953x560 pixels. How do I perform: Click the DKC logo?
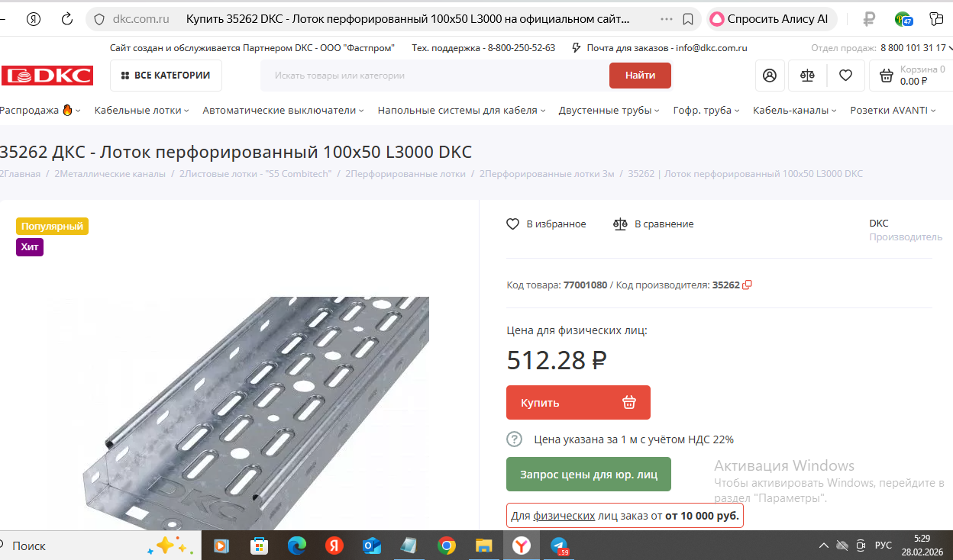47,76
